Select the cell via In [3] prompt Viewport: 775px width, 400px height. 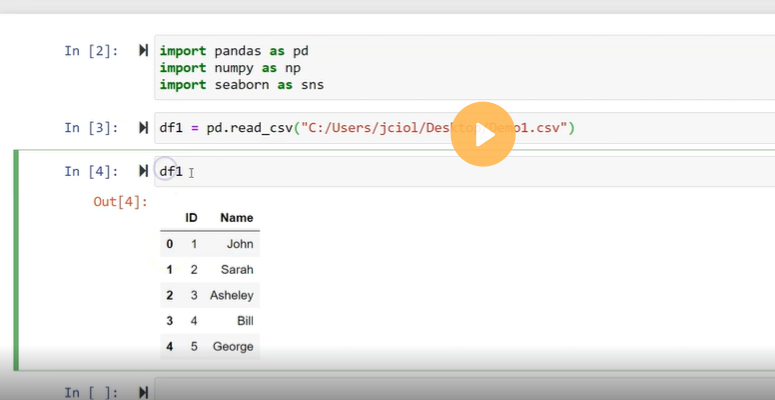pos(91,128)
